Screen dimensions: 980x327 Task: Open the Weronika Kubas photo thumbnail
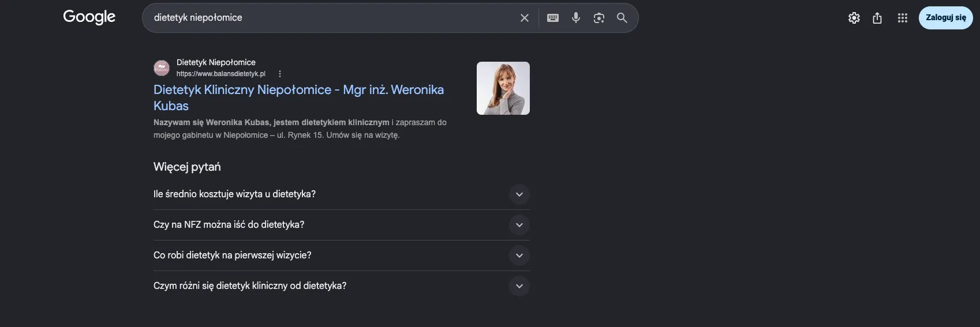[503, 88]
